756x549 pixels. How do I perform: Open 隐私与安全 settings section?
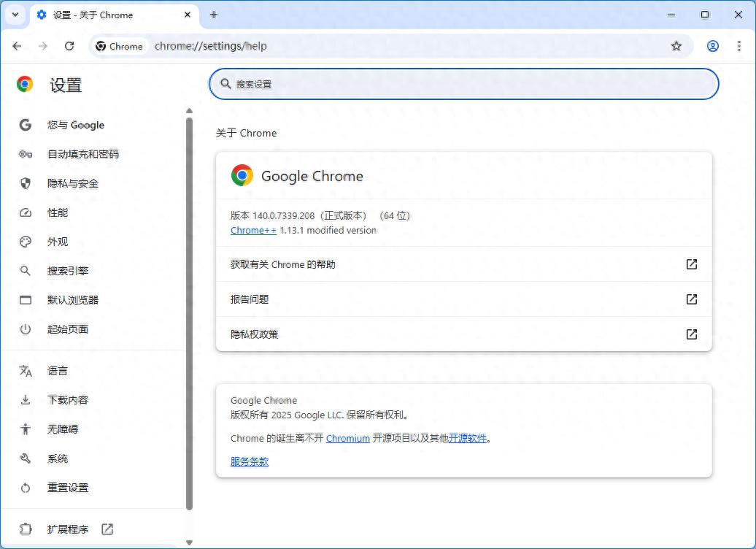pyautogui.click(x=73, y=183)
